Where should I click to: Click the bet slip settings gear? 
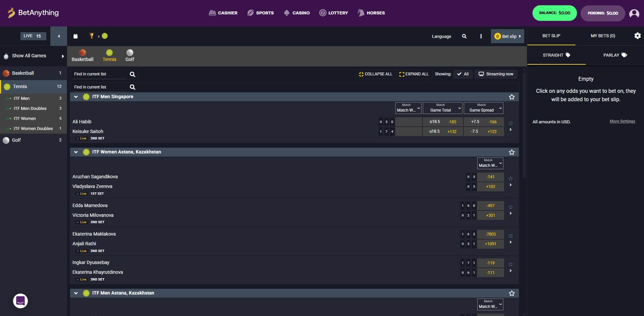637,36
